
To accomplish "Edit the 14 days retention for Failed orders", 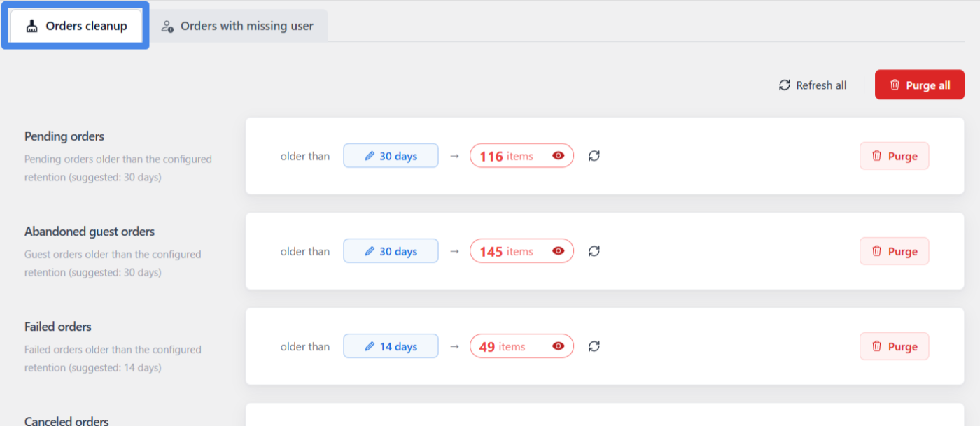I will pos(391,346).
